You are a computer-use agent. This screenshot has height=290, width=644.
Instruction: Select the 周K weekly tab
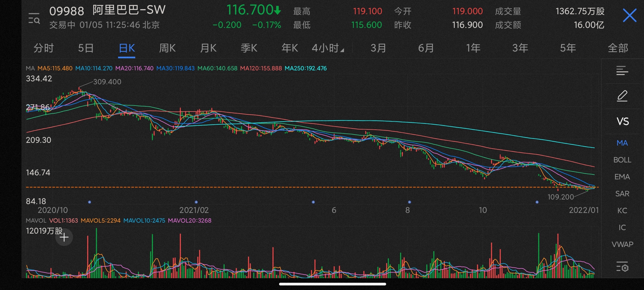pos(167,48)
